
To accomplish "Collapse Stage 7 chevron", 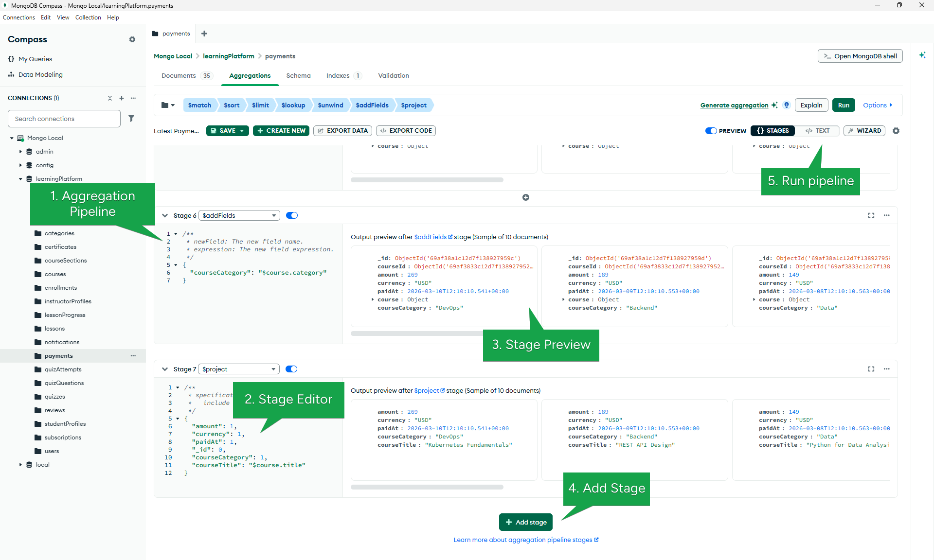I will click(x=165, y=369).
